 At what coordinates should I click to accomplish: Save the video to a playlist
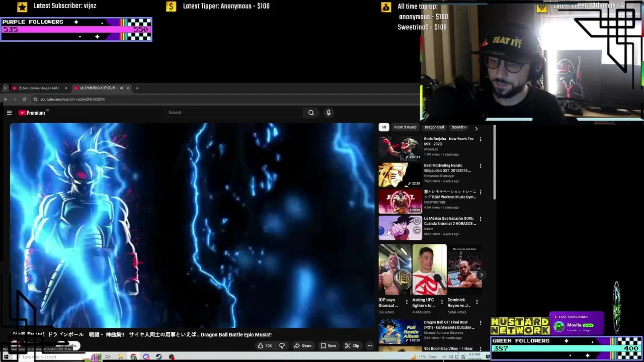(x=328, y=345)
